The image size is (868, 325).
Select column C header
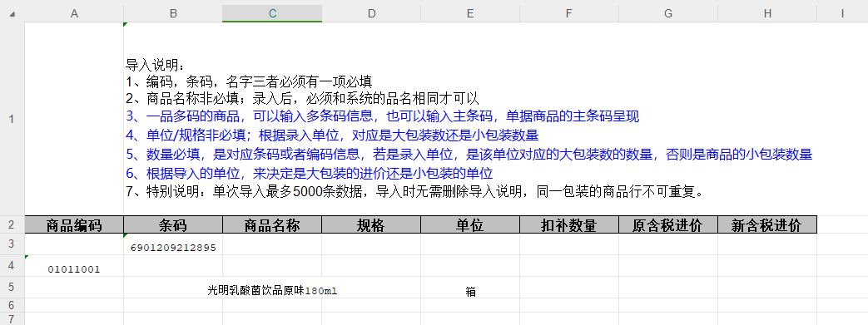(272, 13)
